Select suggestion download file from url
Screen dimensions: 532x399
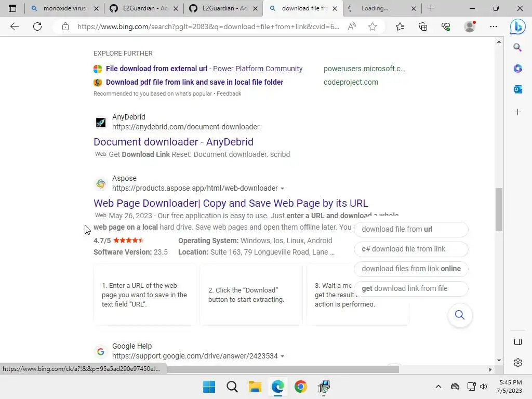click(411, 229)
